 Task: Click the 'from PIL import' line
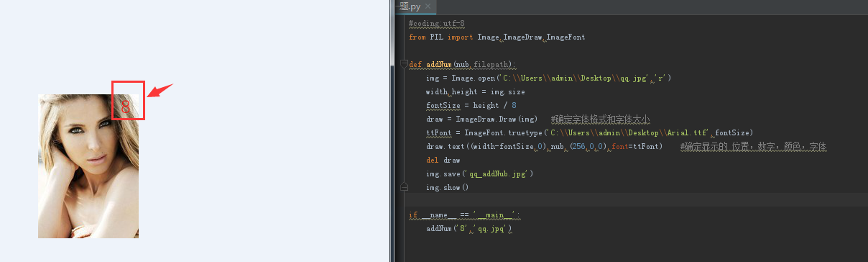(497, 37)
